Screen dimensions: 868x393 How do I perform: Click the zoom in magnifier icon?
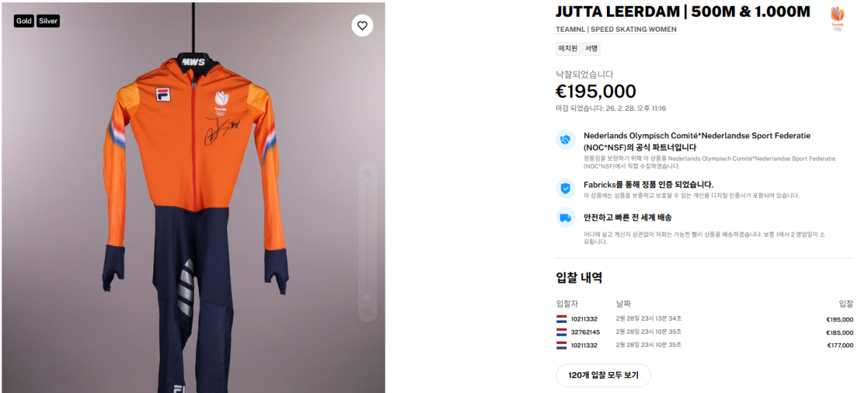367,173
